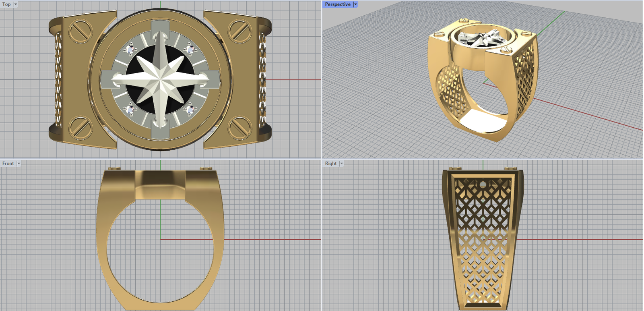The image size is (644, 311).
Task: Click the Top viewport title label
Action: pos(7,4)
